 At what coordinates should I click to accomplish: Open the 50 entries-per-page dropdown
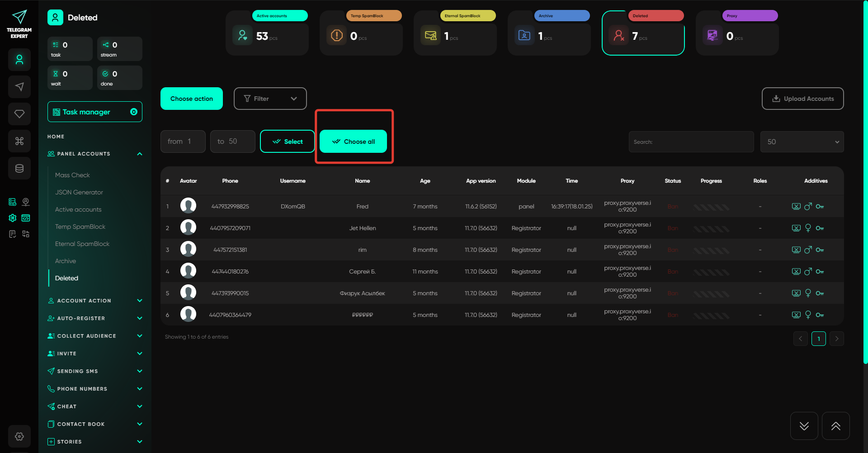coord(802,142)
